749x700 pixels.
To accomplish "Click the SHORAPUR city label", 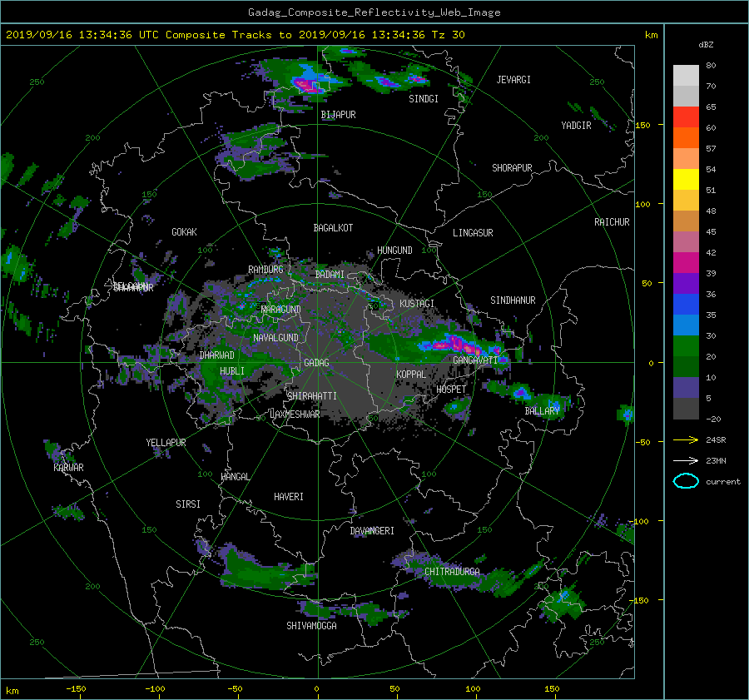I will 512,168.
